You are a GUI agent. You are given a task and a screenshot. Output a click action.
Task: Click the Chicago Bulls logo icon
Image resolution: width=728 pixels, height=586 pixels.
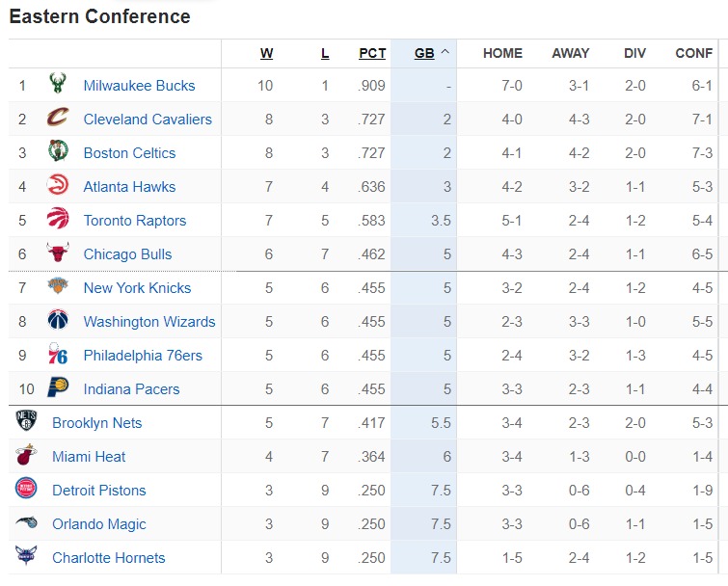(x=58, y=252)
